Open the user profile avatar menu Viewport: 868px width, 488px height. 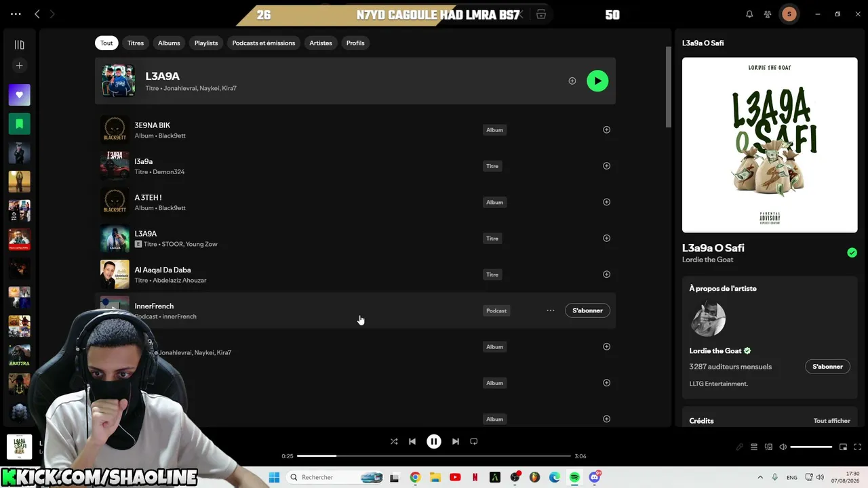[789, 14]
